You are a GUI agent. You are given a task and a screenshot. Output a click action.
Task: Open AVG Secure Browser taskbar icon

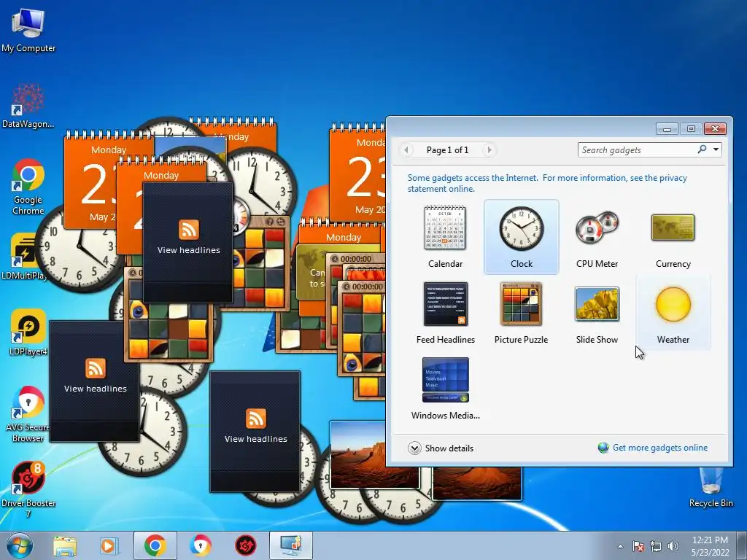pos(200,545)
